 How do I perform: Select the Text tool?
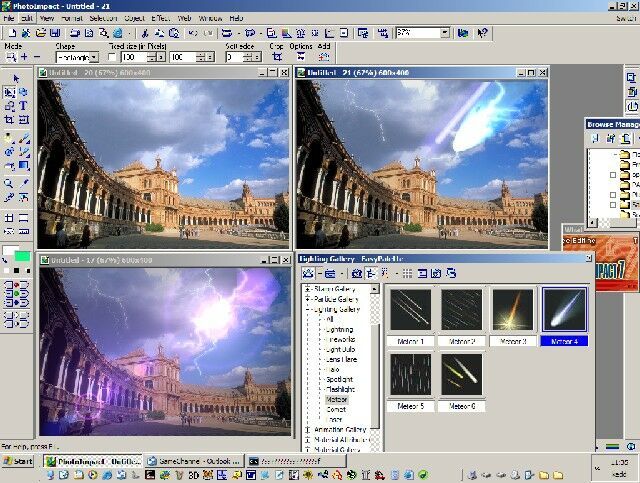coord(23,106)
